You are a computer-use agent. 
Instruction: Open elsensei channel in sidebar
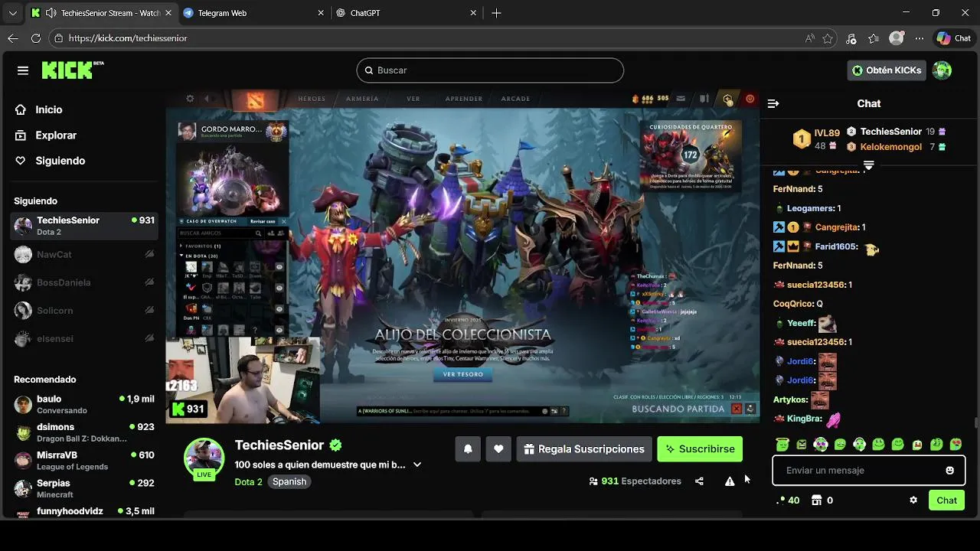click(84, 338)
